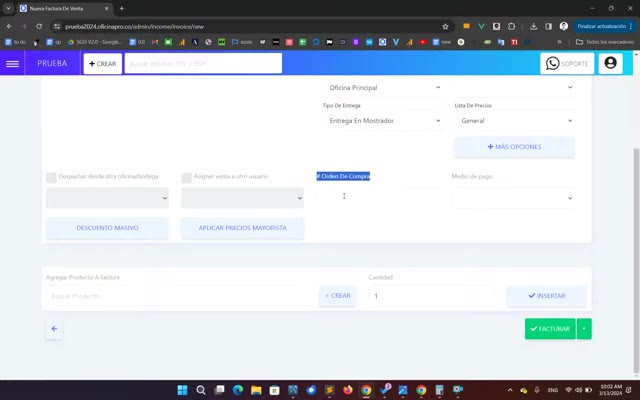Image resolution: width=640 pixels, height=400 pixels.
Task: Open the Medio de pago dropdown
Action: [513, 198]
